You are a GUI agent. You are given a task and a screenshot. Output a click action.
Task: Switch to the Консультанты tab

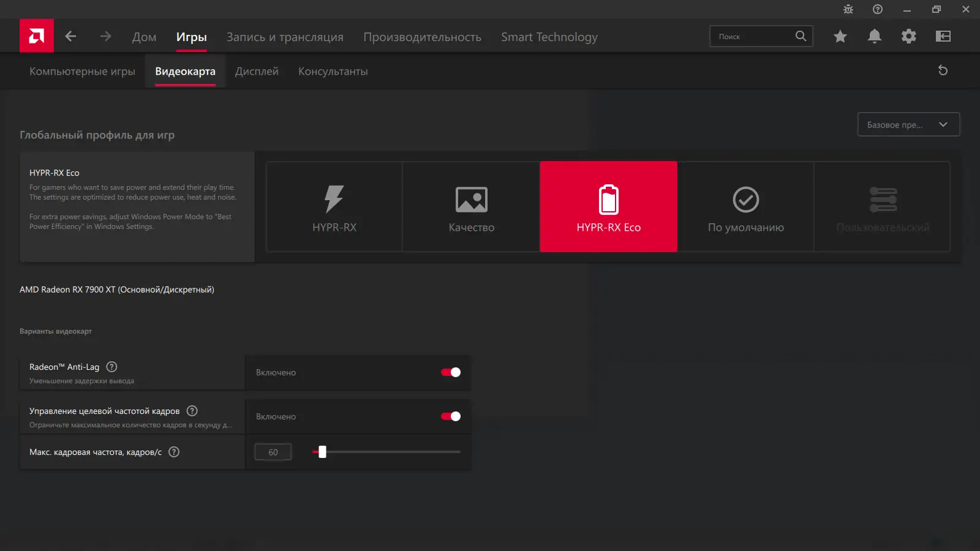(x=333, y=71)
